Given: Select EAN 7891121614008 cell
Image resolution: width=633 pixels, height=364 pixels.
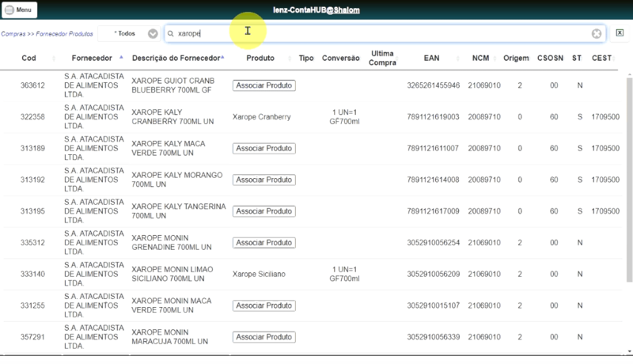Looking at the screenshot, I should click(x=433, y=180).
